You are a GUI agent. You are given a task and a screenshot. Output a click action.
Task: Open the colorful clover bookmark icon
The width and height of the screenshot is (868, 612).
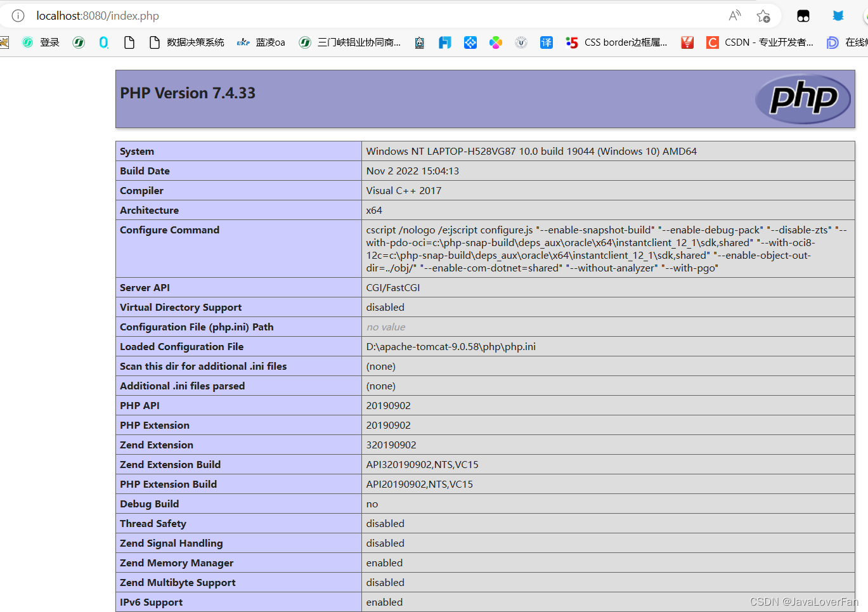click(x=496, y=42)
